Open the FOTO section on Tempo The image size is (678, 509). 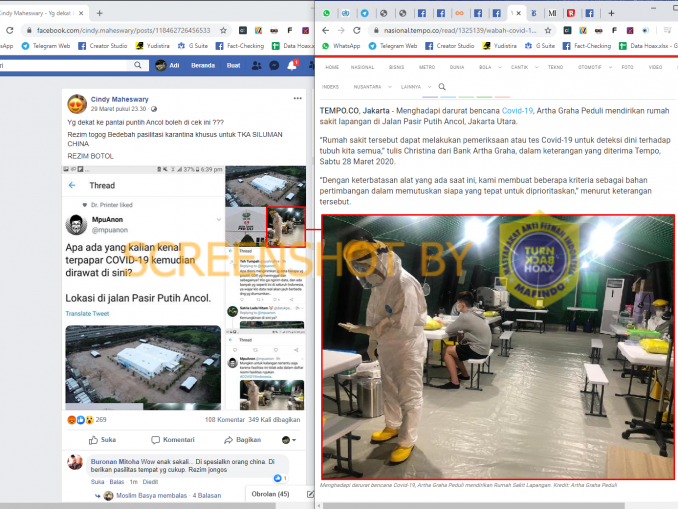pos(627,67)
